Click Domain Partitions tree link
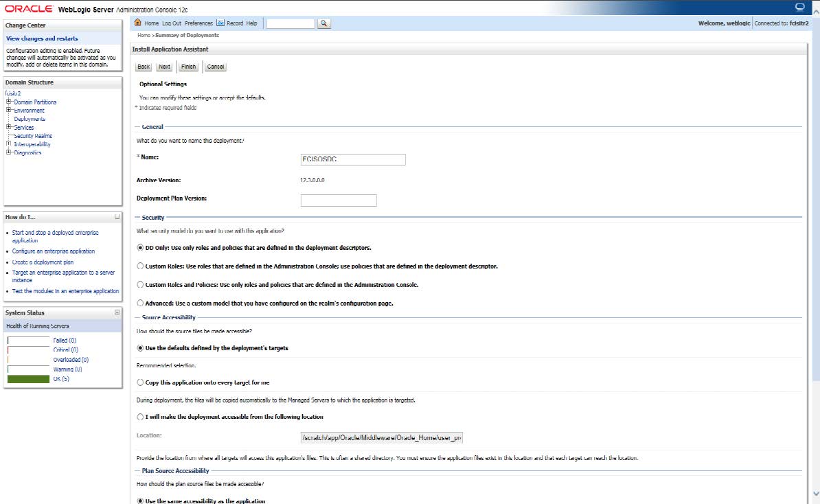 [x=35, y=102]
